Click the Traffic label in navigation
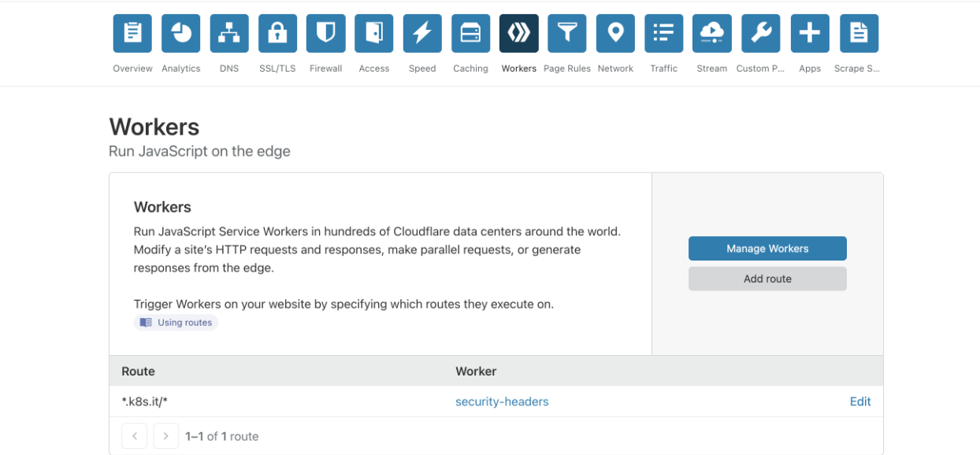Viewport: 980px width, 455px height. point(664,68)
